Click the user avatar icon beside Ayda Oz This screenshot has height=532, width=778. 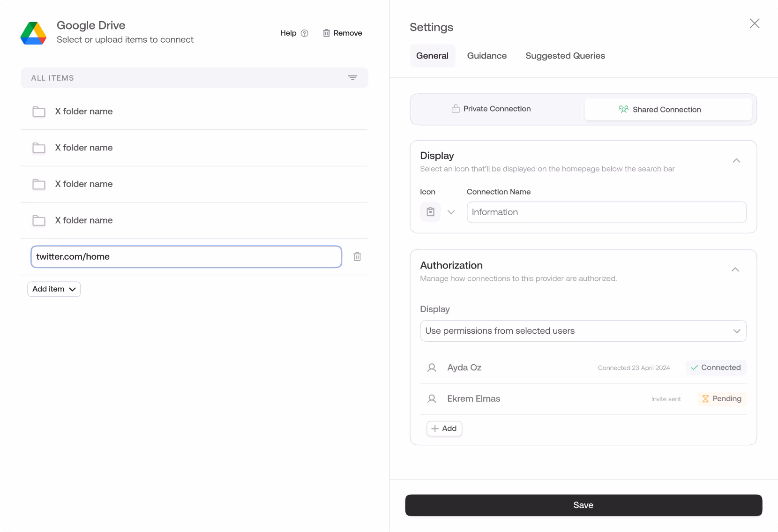click(x=432, y=367)
